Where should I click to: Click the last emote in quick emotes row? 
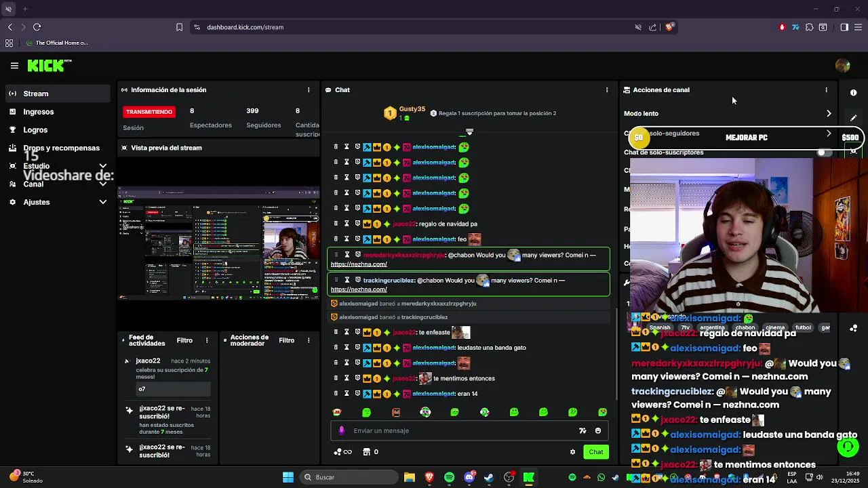pos(602,412)
